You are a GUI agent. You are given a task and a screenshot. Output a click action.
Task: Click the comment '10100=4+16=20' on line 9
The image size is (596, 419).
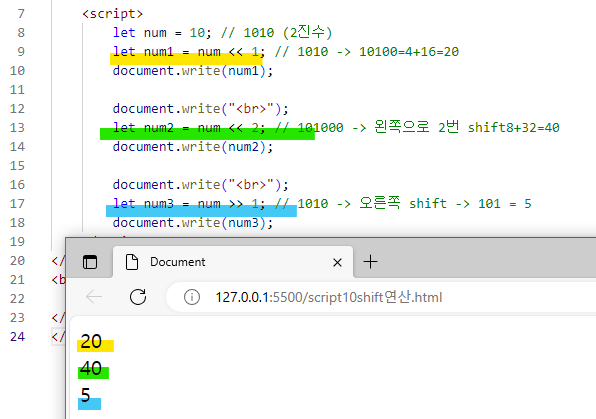coord(409,52)
